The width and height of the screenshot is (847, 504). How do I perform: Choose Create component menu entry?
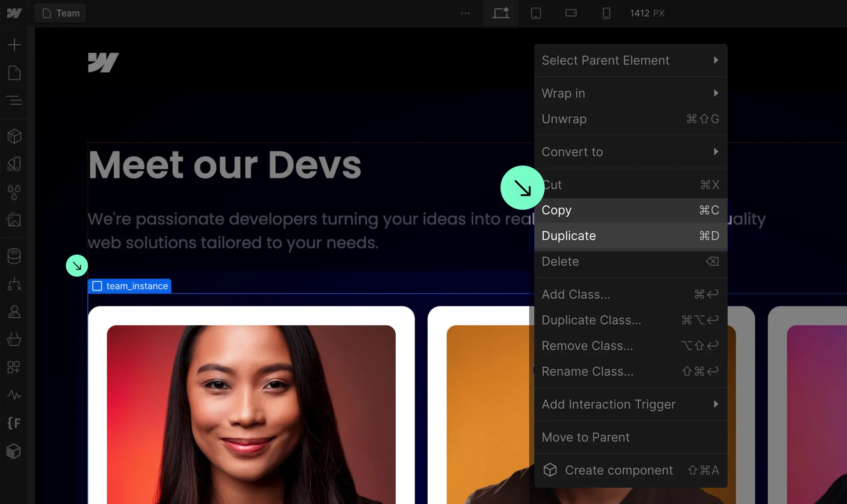pos(631,470)
